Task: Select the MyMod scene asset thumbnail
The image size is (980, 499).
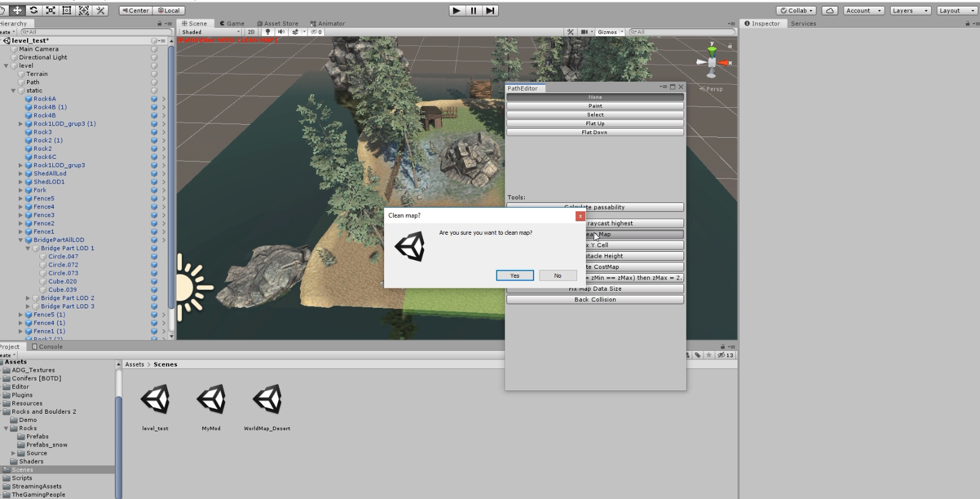Action: (x=211, y=400)
